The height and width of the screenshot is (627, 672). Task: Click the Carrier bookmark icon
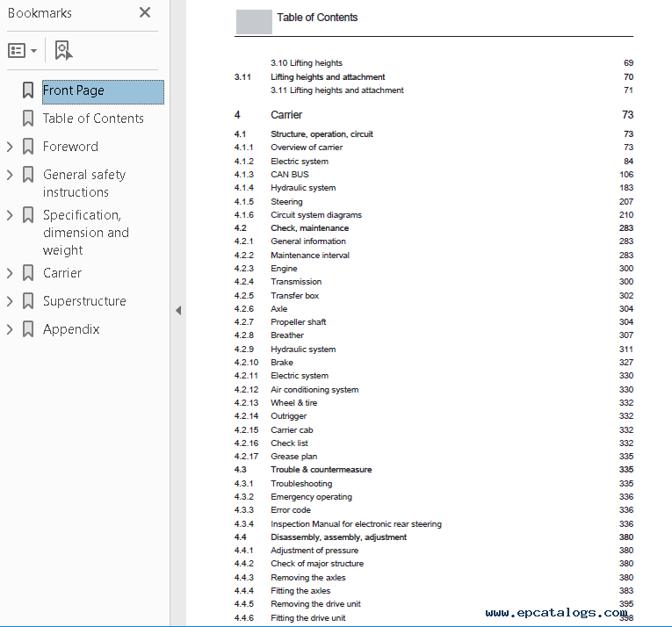coord(28,273)
